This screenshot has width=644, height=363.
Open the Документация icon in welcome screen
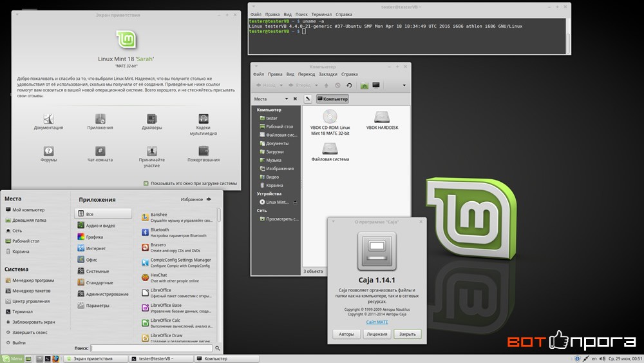(x=48, y=119)
